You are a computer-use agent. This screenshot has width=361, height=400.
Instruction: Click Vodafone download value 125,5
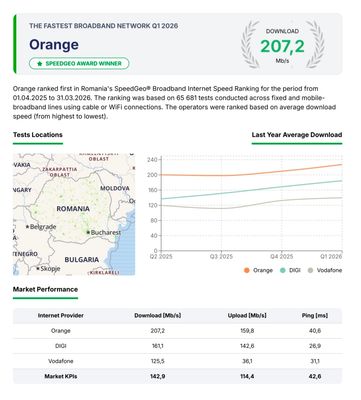click(158, 361)
